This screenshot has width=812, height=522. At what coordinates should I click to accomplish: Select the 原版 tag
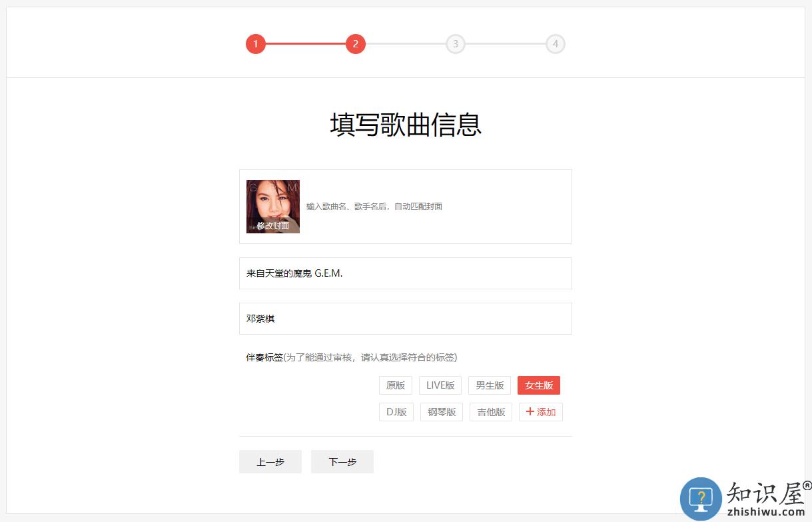coord(396,385)
